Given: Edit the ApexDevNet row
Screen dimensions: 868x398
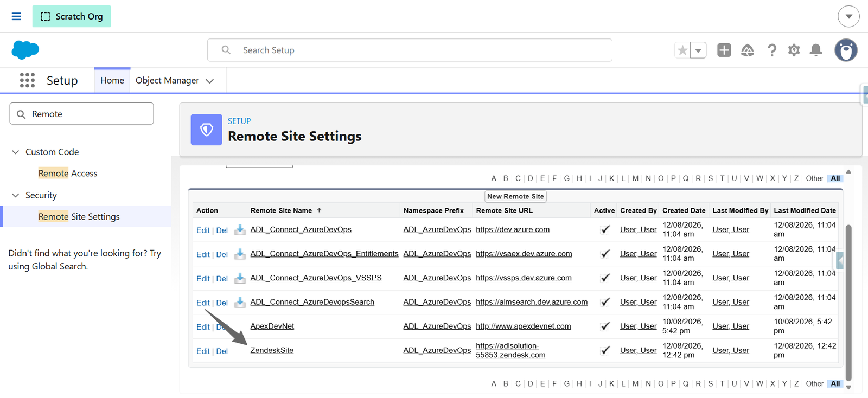Looking at the screenshot, I should pos(203,327).
